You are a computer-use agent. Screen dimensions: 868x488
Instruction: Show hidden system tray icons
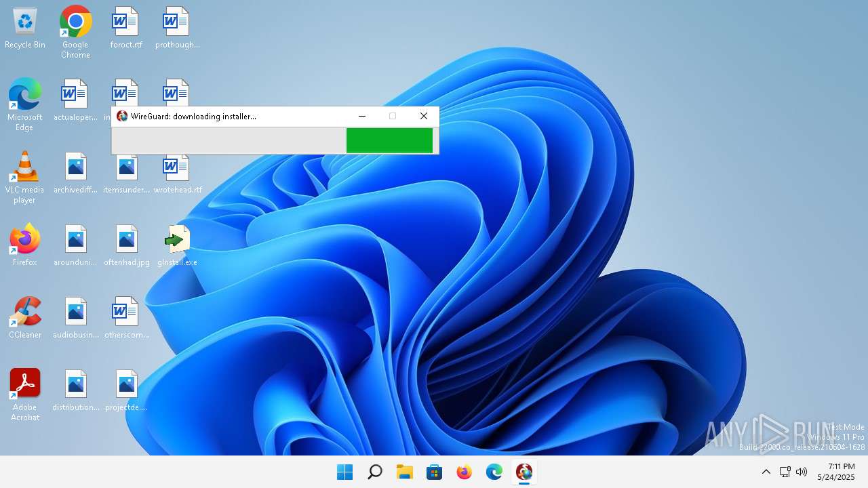pyautogui.click(x=766, y=472)
